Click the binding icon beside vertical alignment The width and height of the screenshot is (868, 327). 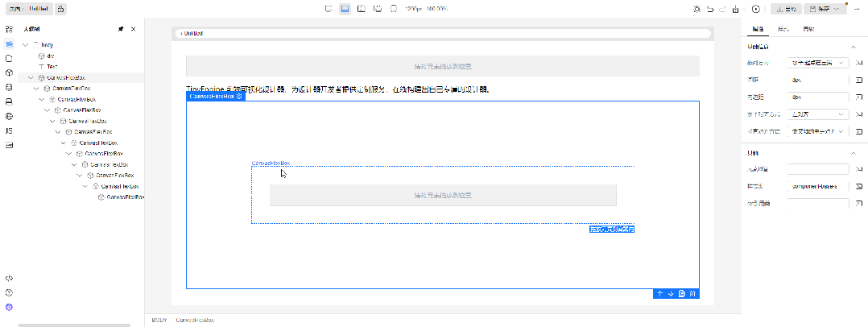tap(859, 131)
